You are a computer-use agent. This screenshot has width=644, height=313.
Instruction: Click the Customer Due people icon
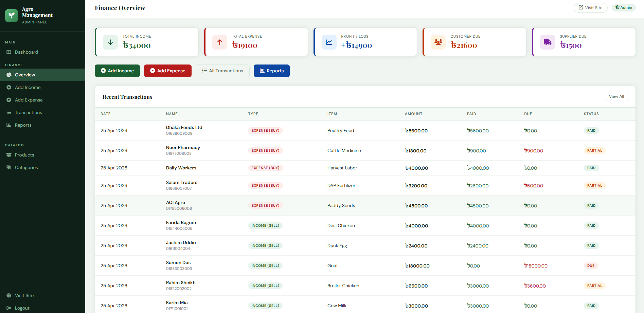438,42
